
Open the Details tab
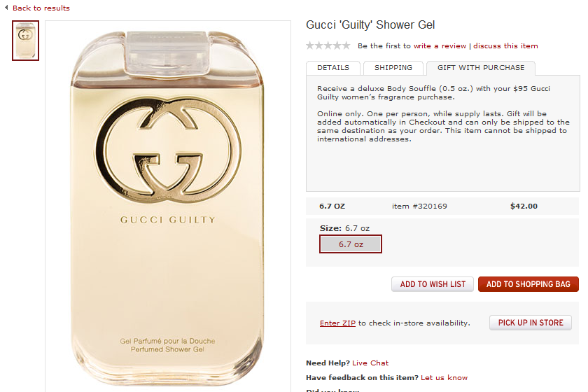pos(333,68)
